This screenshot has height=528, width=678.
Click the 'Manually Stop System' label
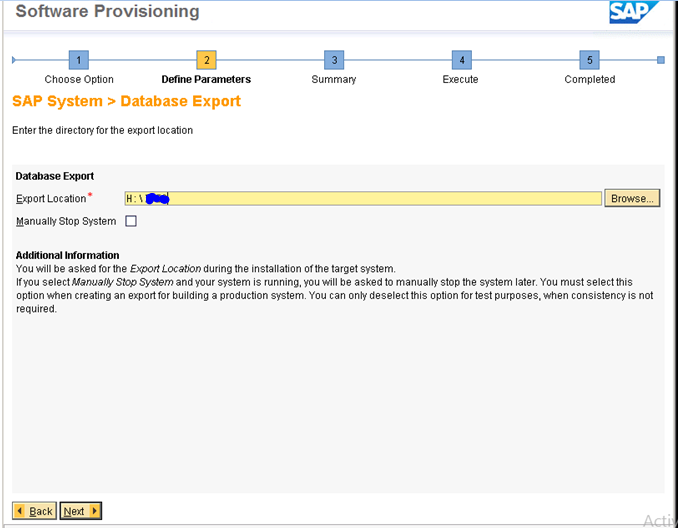(x=66, y=221)
